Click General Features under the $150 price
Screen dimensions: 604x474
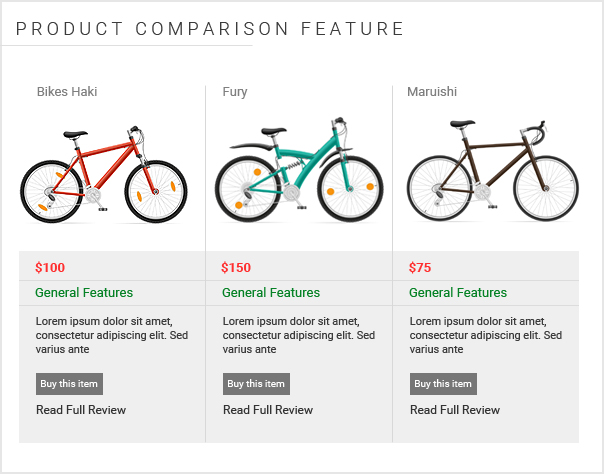(x=271, y=293)
